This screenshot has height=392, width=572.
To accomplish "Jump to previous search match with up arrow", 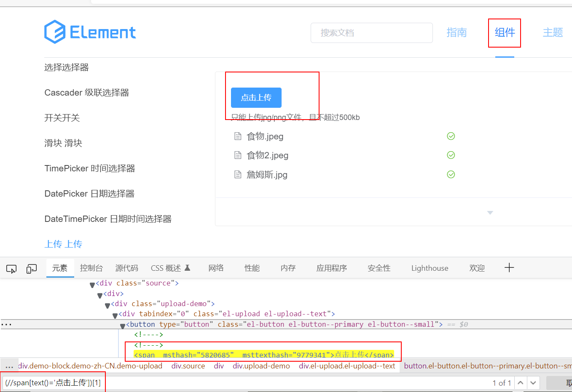I will coord(521,383).
